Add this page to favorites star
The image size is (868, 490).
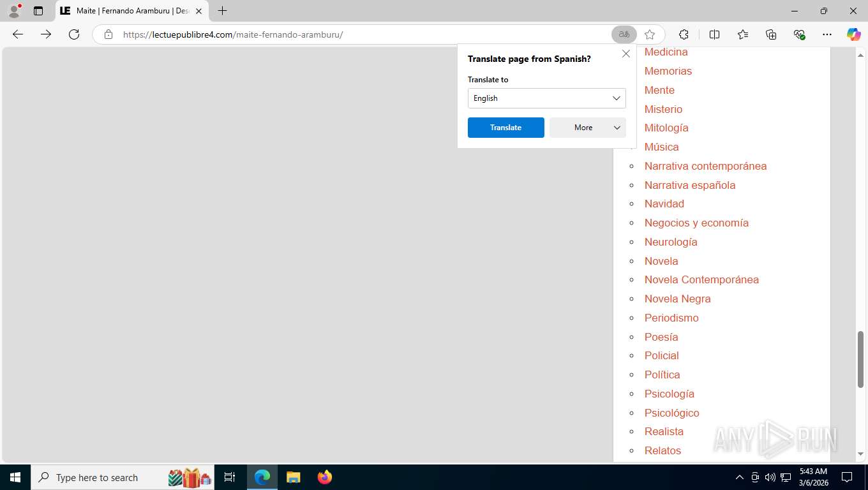point(650,34)
